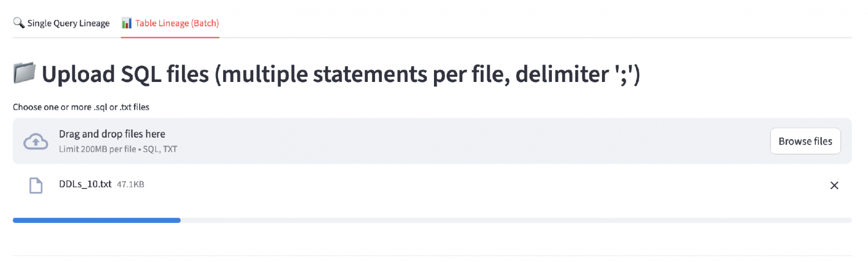Click the 'Choose one or more .sql or .txt files' label

81,106
